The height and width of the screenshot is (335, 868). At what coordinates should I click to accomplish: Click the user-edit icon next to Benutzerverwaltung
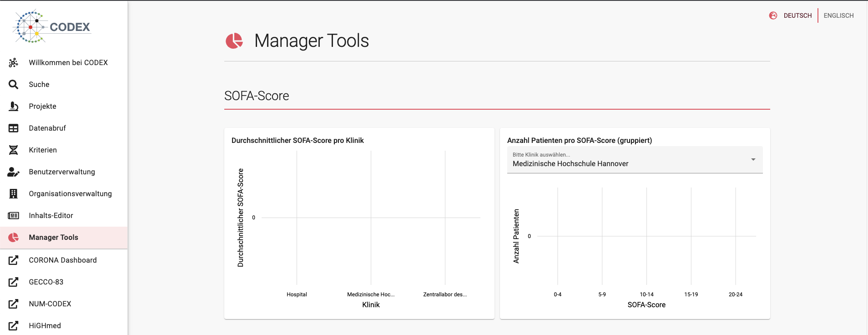coord(14,172)
